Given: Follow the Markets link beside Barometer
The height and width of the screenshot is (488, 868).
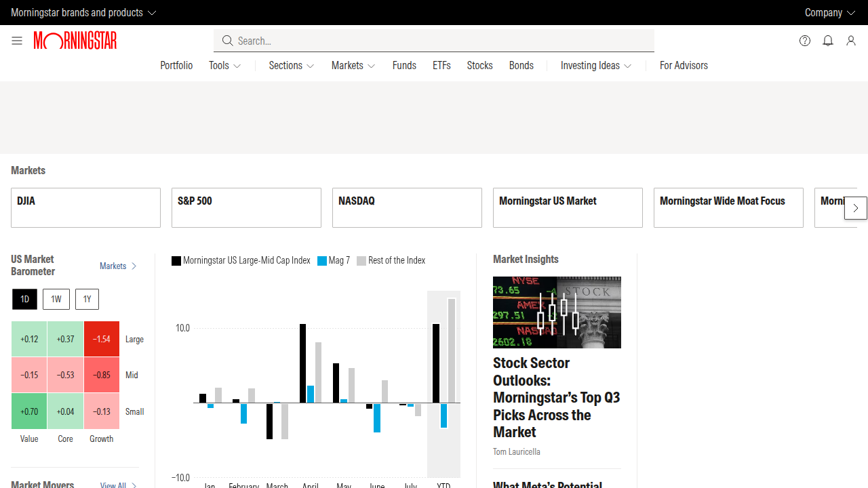Looking at the screenshot, I should [x=119, y=266].
